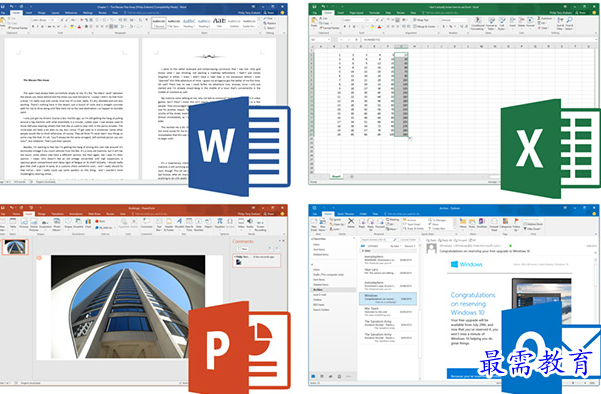Open the highlighted Windows email in Outlook's list

(388, 299)
